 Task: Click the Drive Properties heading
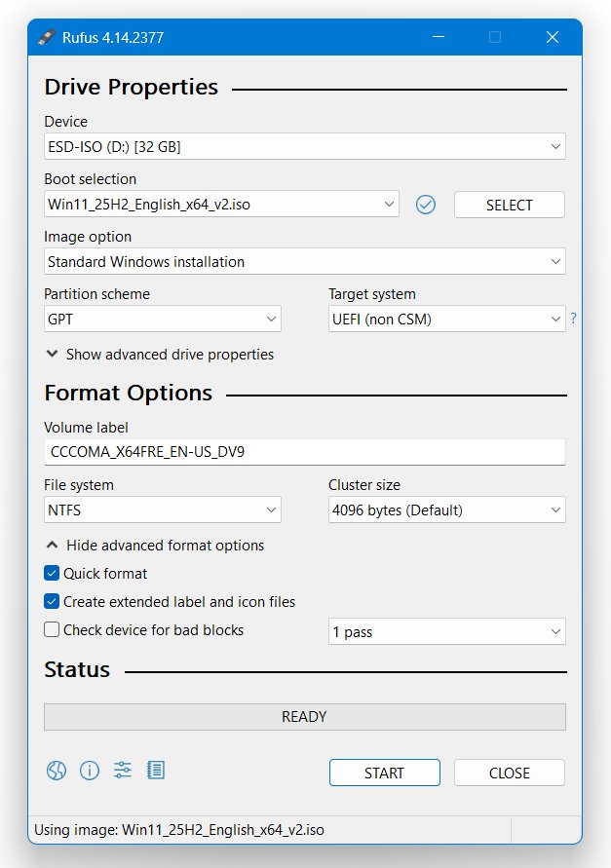click(x=132, y=88)
